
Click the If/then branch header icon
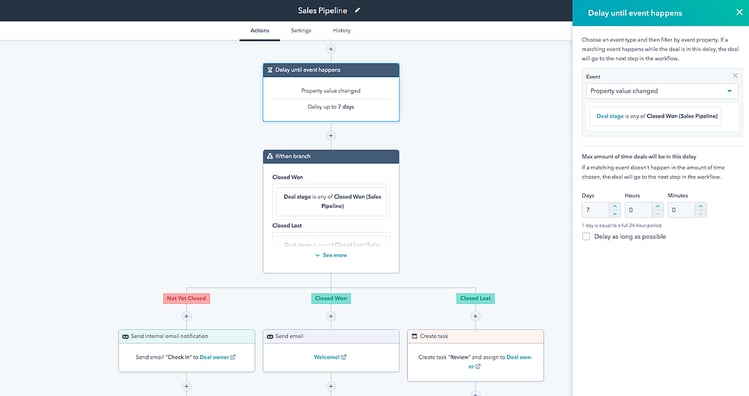(x=269, y=156)
